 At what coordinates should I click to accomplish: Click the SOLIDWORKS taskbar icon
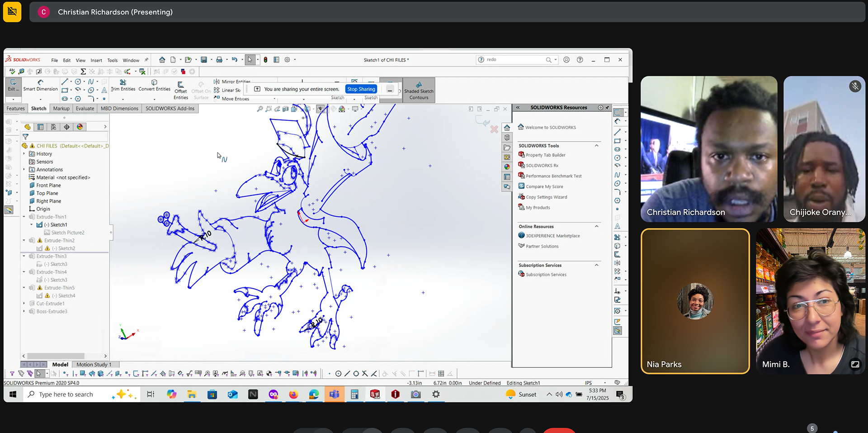pyautogui.click(x=375, y=395)
